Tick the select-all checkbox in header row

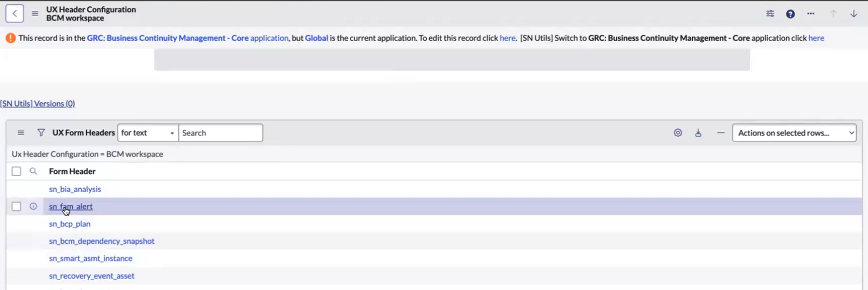(16, 171)
